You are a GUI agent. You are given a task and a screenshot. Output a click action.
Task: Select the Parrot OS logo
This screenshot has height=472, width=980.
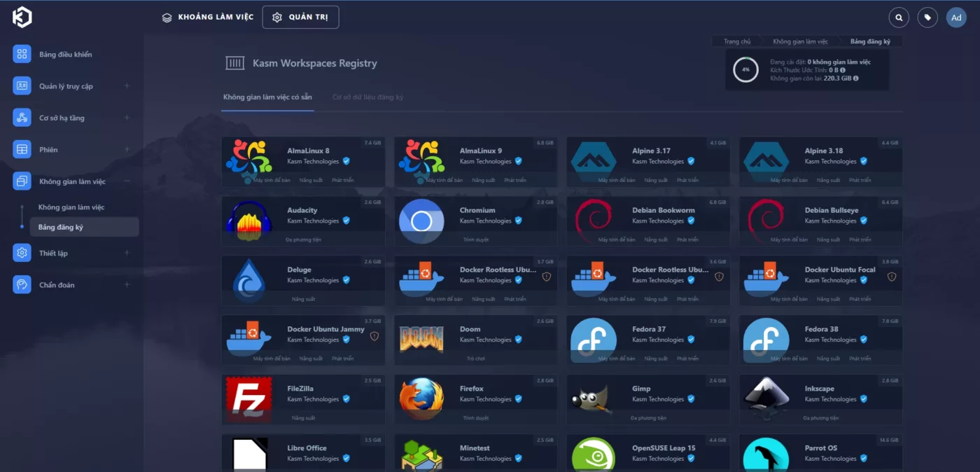(x=766, y=455)
